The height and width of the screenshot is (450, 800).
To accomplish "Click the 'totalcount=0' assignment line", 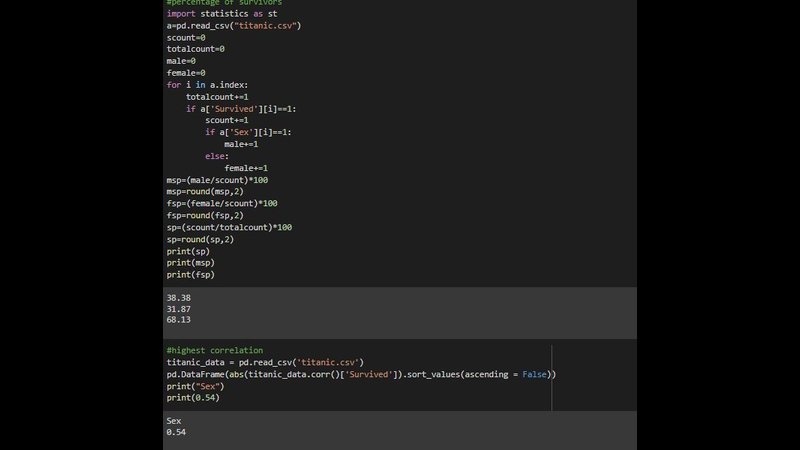I will point(196,49).
